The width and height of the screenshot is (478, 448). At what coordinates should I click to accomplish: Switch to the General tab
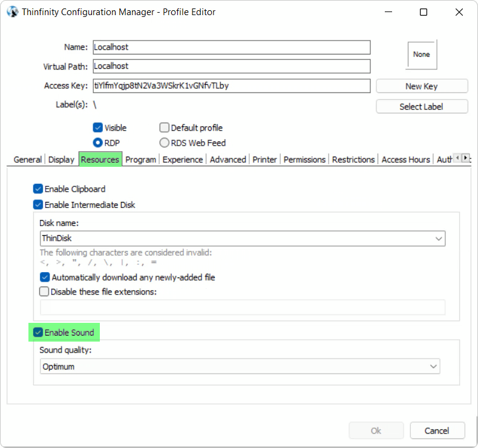27,160
